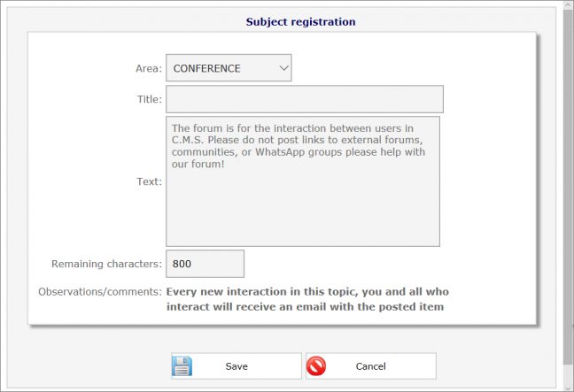Click the scrollbar down arrow at bottom right
This screenshot has height=392, width=574.
[568, 388]
